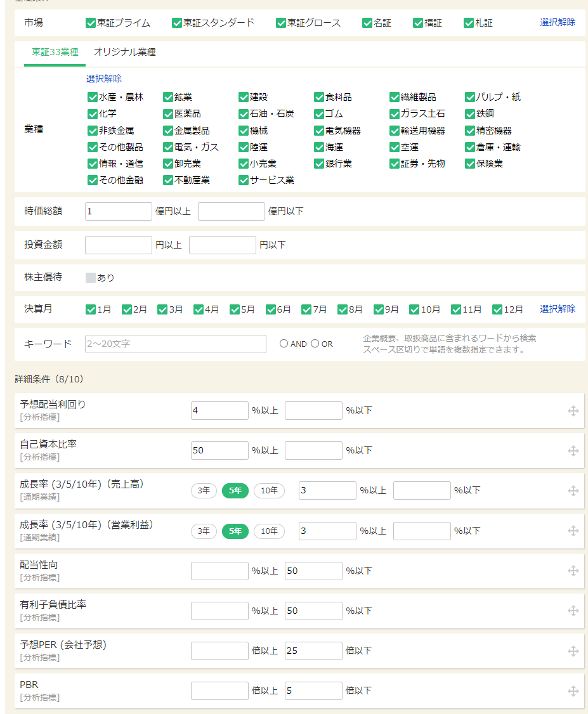Uncheck the 東証プライム market checkbox
The width and height of the screenshot is (588, 714).
(91, 23)
